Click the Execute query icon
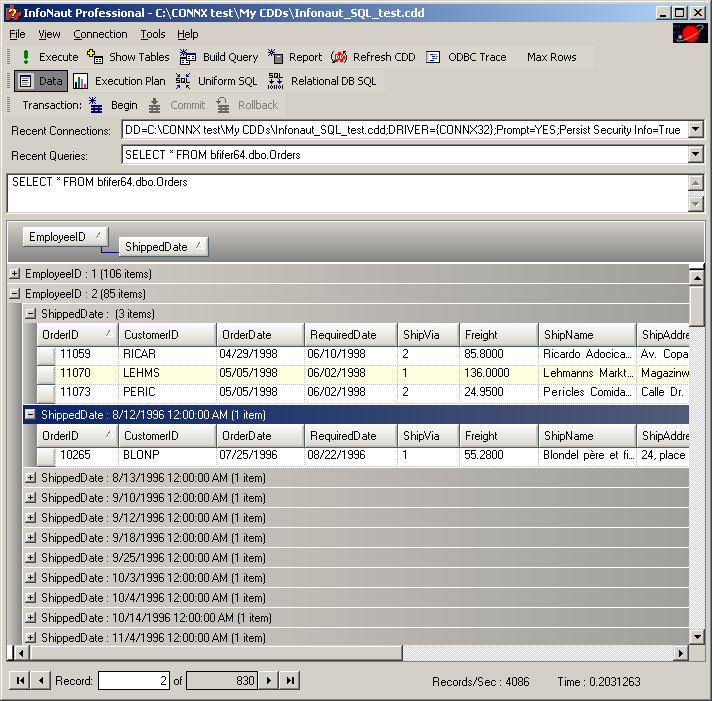 (26, 57)
